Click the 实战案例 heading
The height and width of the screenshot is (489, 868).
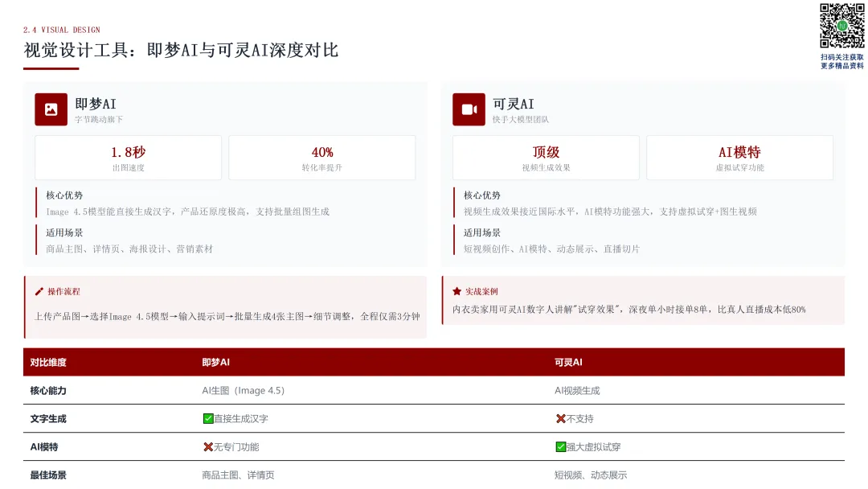click(481, 291)
